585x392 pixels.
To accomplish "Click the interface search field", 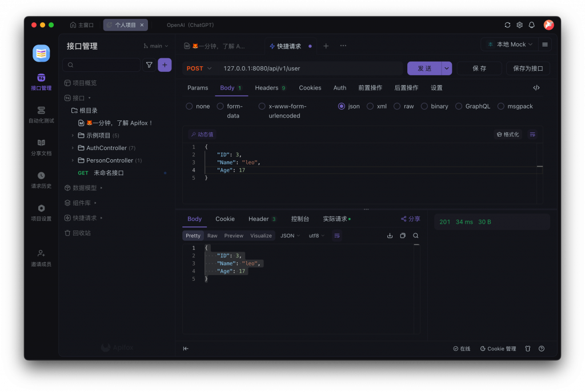I will click(x=102, y=65).
